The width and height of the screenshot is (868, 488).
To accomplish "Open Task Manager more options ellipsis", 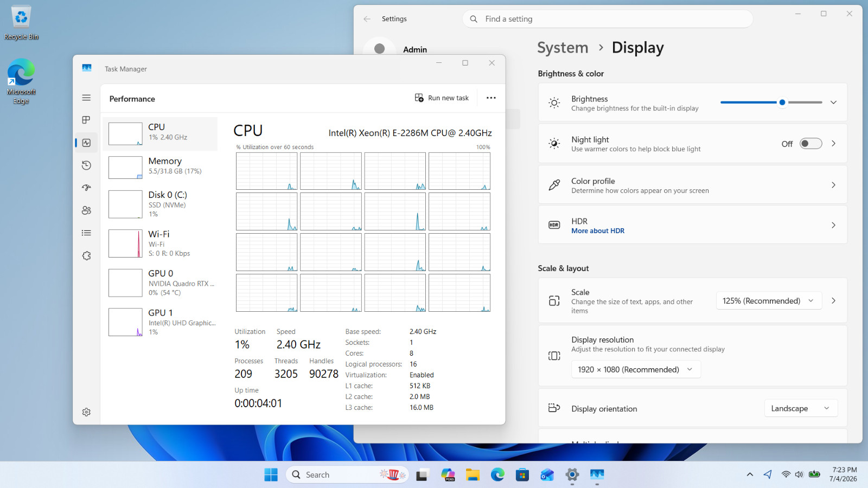I will click(x=491, y=98).
